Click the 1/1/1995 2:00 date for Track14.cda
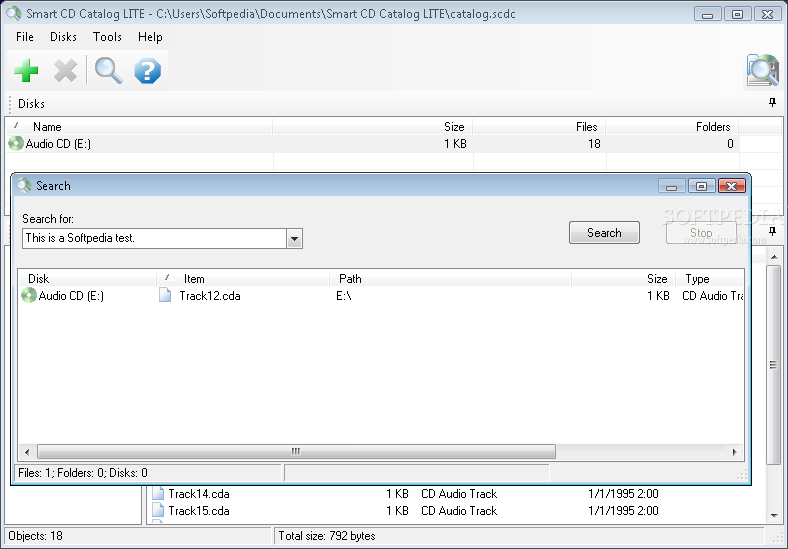Image resolution: width=788 pixels, height=549 pixels. pyautogui.click(x=623, y=494)
